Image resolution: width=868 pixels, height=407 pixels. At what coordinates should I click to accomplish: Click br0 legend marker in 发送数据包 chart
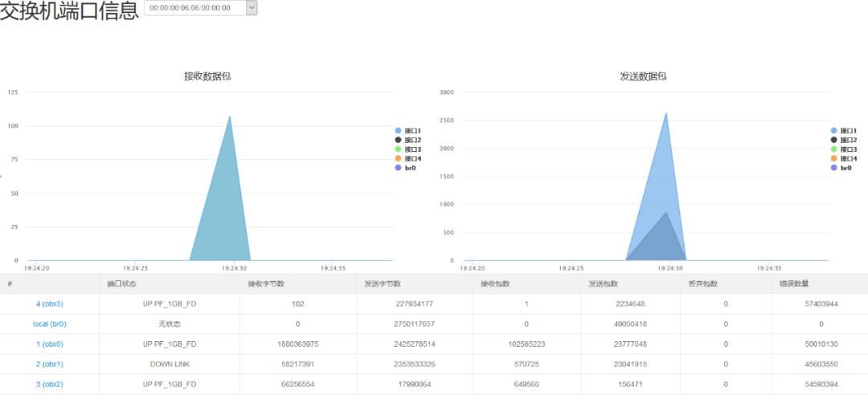(x=833, y=168)
